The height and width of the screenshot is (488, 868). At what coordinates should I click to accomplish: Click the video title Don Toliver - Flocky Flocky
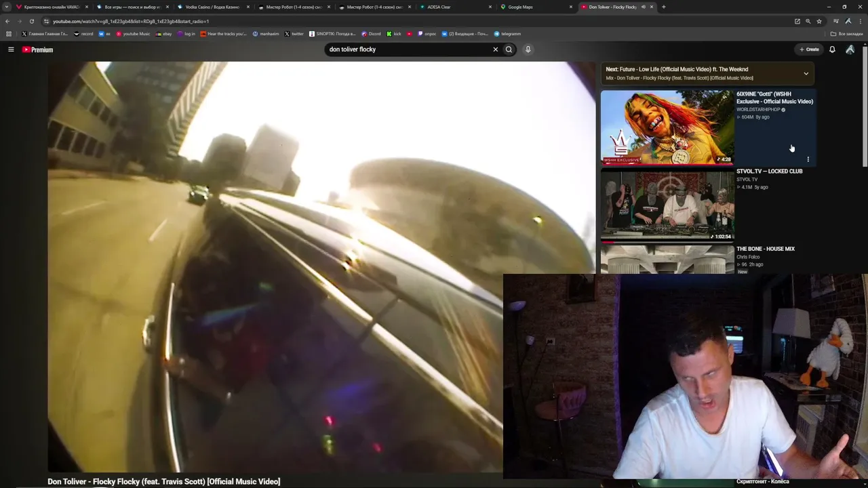point(163,481)
